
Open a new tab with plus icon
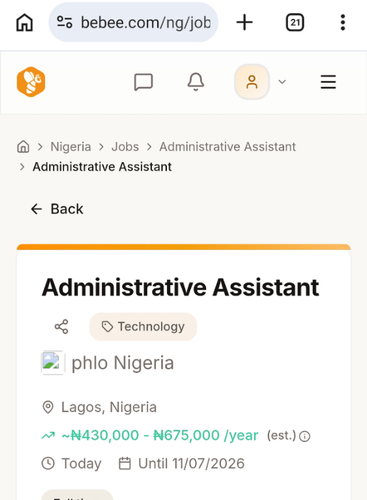click(x=244, y=22)
